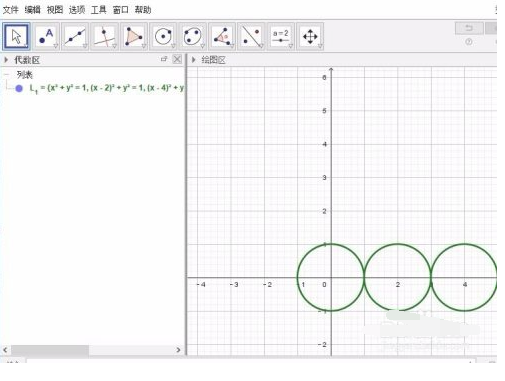Expand the 代数区 panel header arrow
The height and width of the screenshot is (381, 505).
pyautogui.click(x=6, y=60)
